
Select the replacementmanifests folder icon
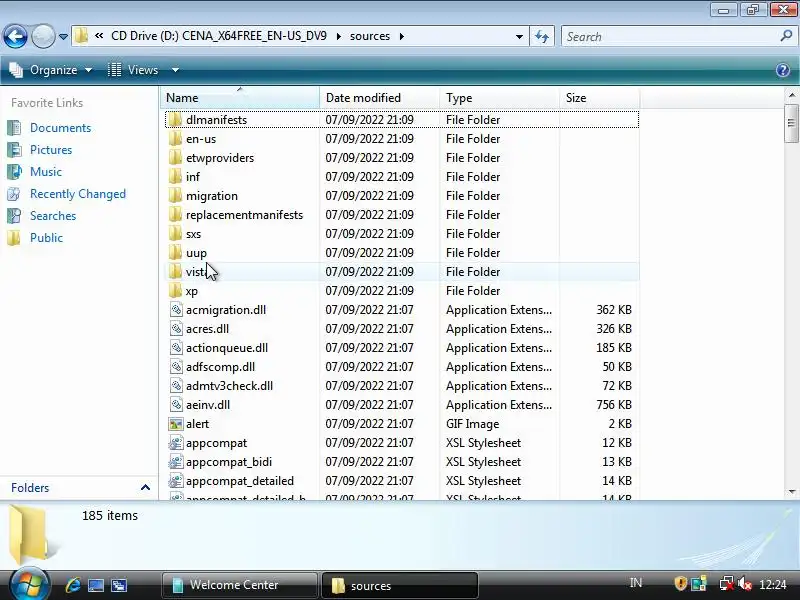(175, 215)
